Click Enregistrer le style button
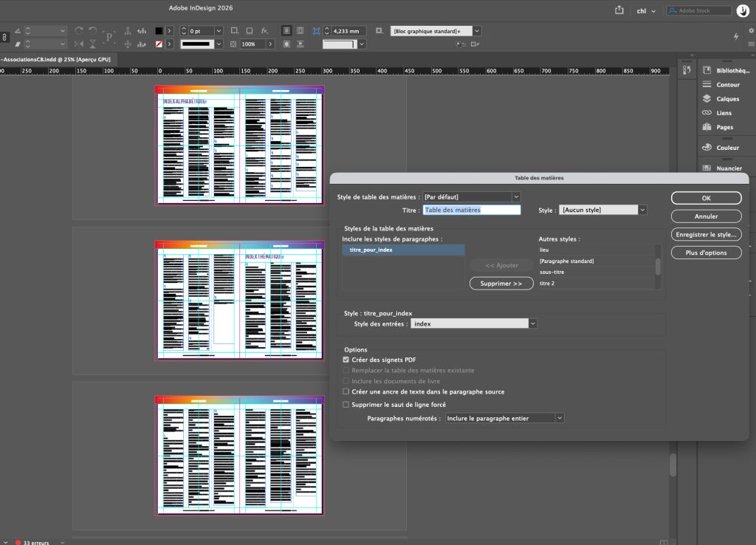This screenshot has height=545, width=756. [x=706, y=234]
